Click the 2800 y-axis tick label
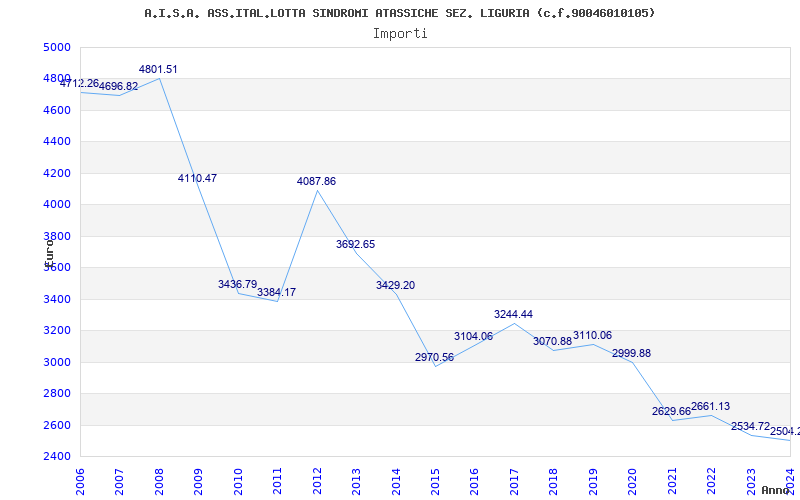Image resolution: width=800 pixels, height=500 pixels. [x=57, y=393]
